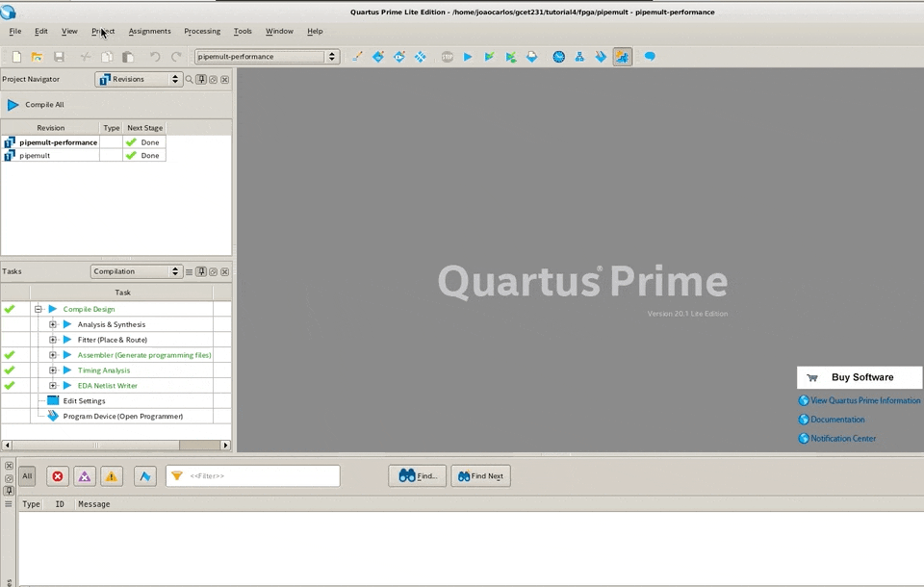Click the Tasks panel horizontal scrollbar

[116, 446]
